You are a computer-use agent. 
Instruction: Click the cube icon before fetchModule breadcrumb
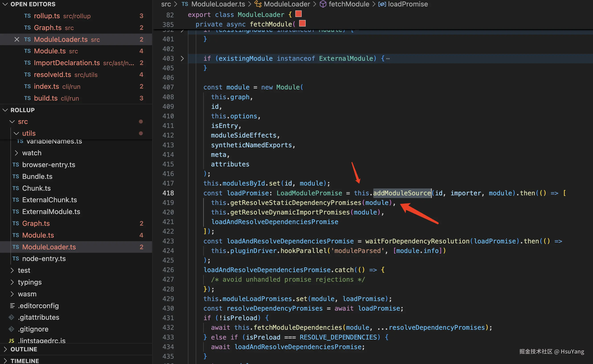323,4
